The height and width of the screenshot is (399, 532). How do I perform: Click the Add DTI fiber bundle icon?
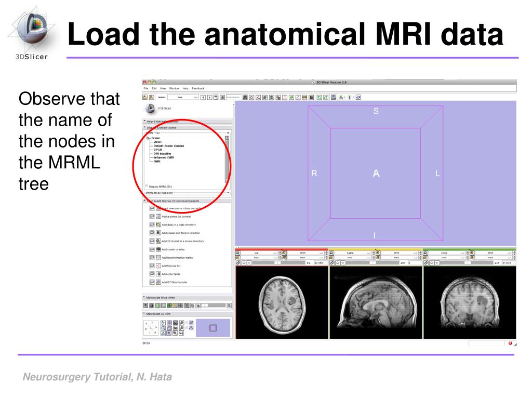click(158, 282)
